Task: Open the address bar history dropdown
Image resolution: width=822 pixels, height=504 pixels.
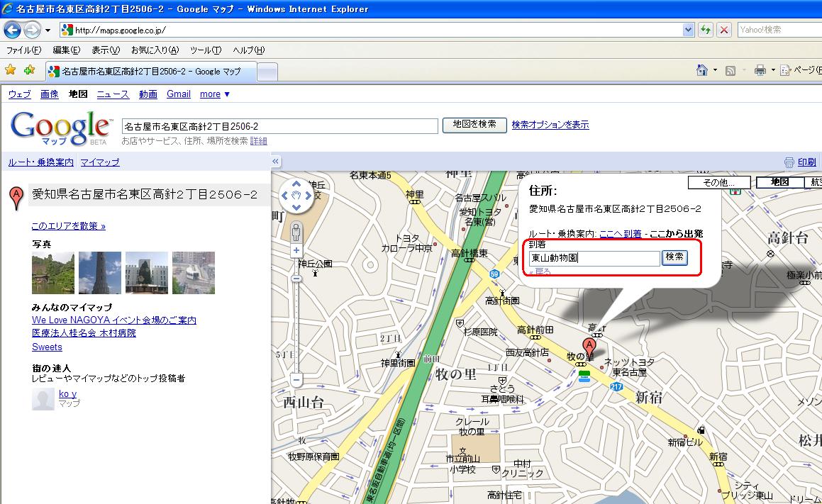Action: 689,30
